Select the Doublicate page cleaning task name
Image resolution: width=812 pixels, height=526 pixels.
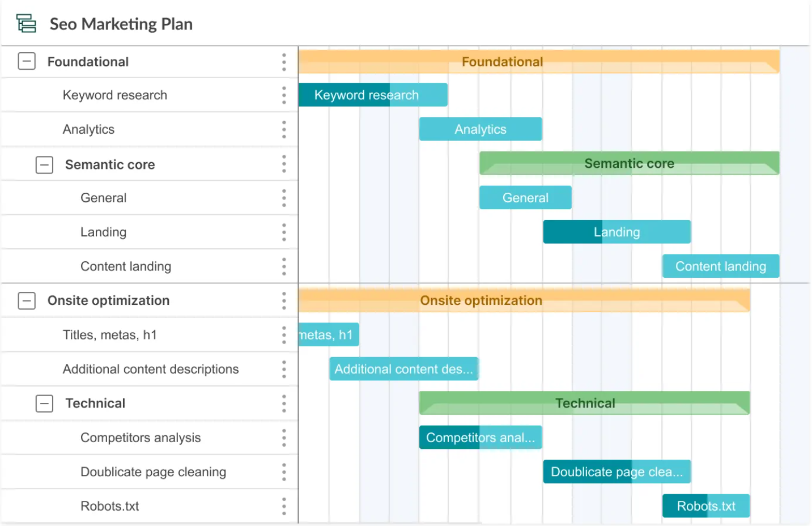pyautogui.click(x=153, y=472)
